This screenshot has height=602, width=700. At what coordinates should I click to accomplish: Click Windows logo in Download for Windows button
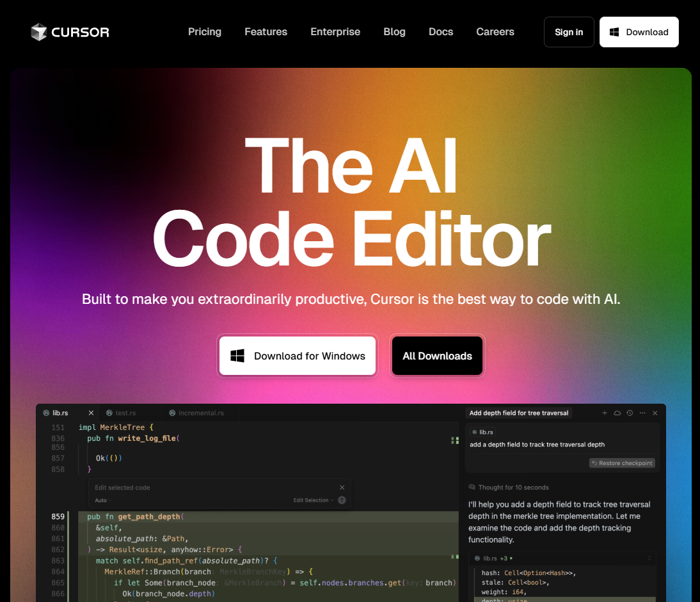pyautogui.click(x=237, y=356)
